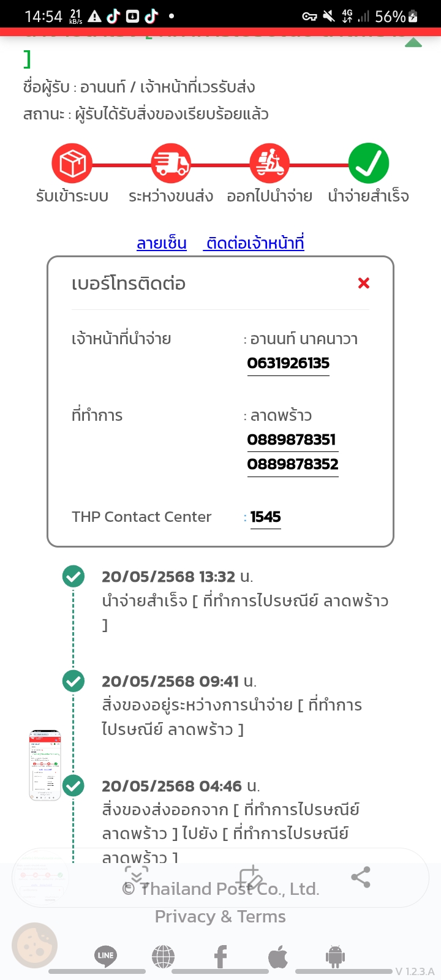This screenshot has width=441, height=980.
Task: Open cookie settings icon
Action: [35, 945]
